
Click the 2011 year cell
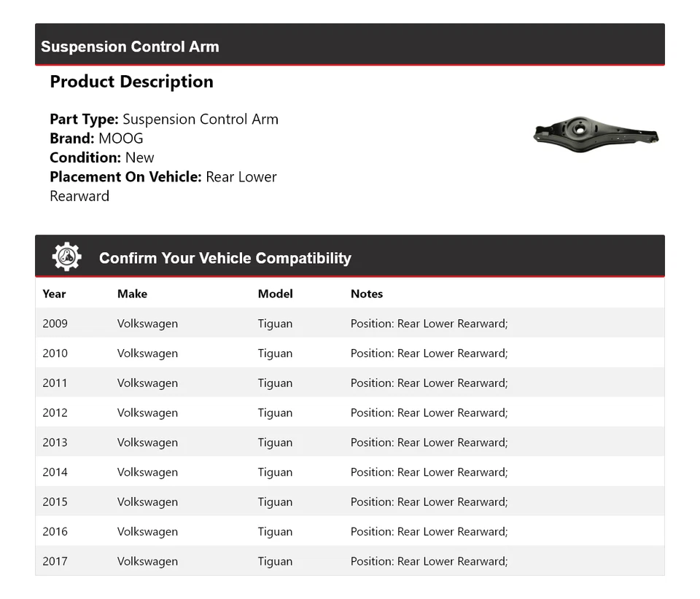55,383
